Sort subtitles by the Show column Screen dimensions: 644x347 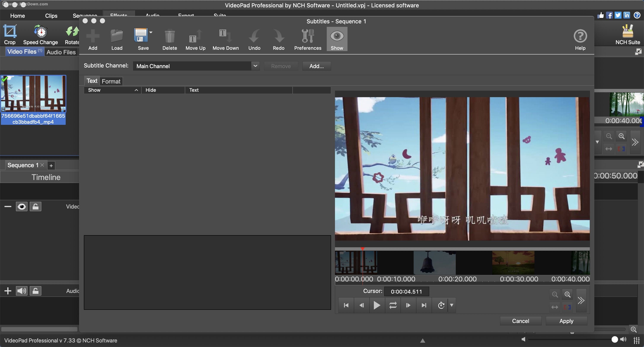point(113,90)
